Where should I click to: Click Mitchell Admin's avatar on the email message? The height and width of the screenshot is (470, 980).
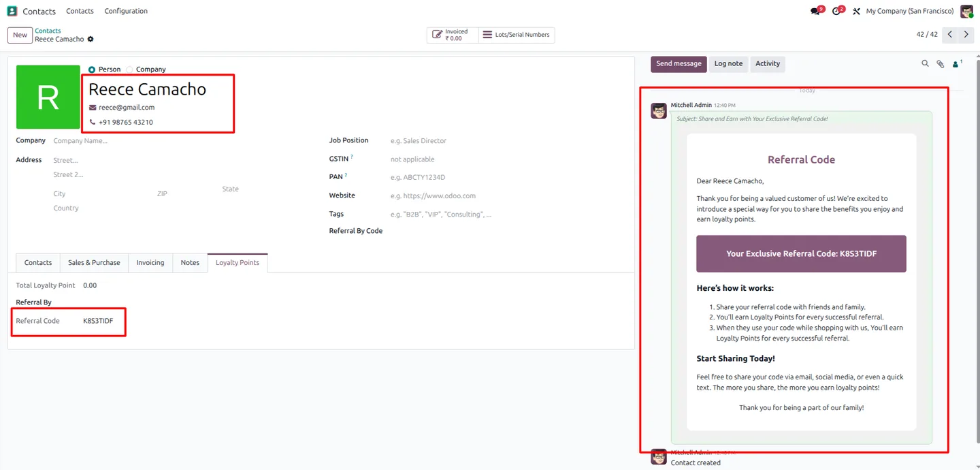coord(659,111)
